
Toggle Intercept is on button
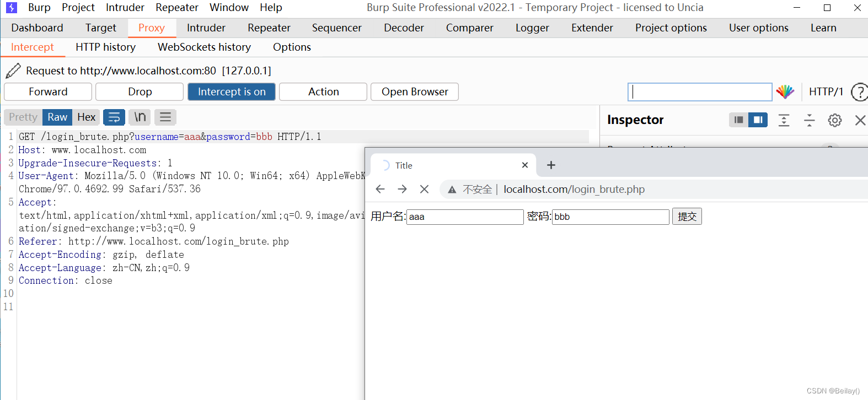pyautogui.click(x=232, y=92)
